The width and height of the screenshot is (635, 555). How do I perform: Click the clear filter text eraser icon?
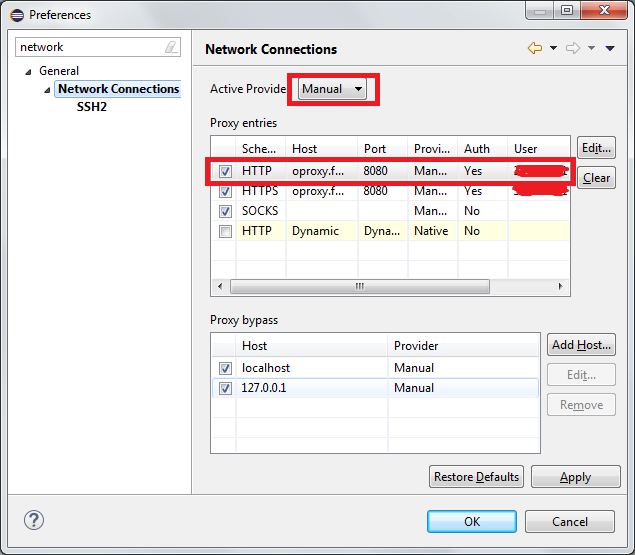click(171, 47)
